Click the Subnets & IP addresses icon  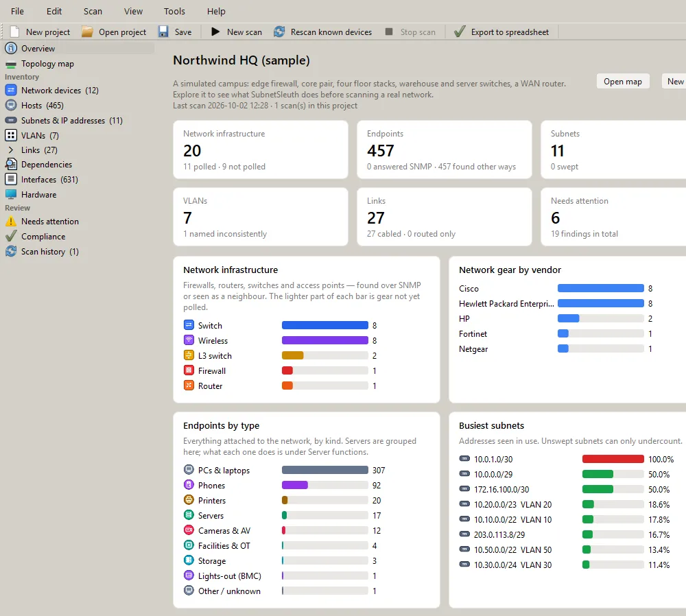(11, 120)
